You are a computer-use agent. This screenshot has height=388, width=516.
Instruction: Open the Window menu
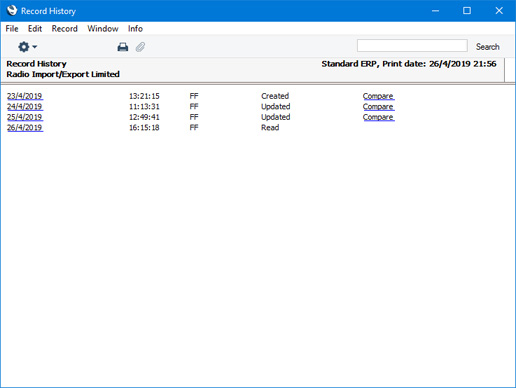click(103, 29)
